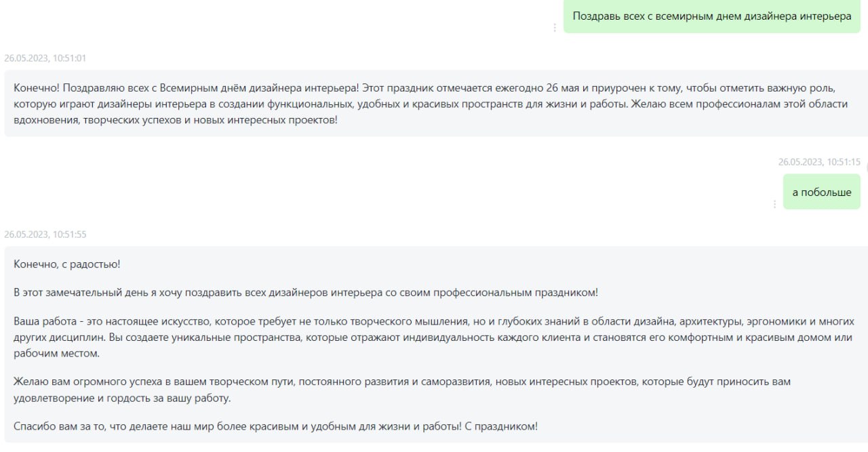Open three-dot menu next to "а побольше"
This screenshot has width=868, height=452.
(774, 204)
